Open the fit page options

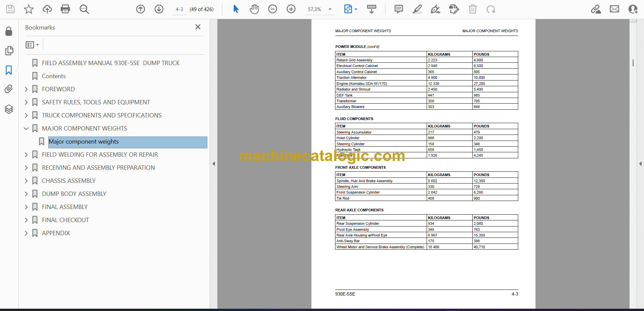351,9
